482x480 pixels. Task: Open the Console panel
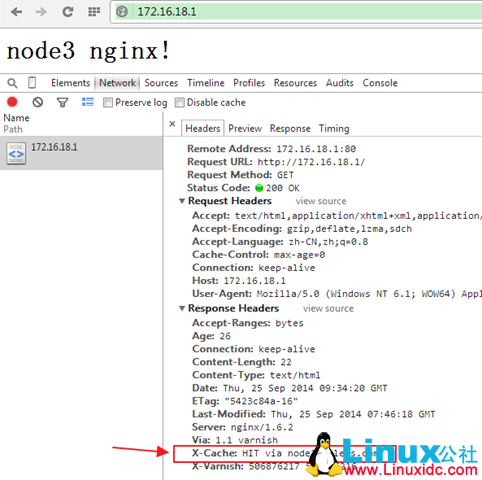[x=380, y=83]
